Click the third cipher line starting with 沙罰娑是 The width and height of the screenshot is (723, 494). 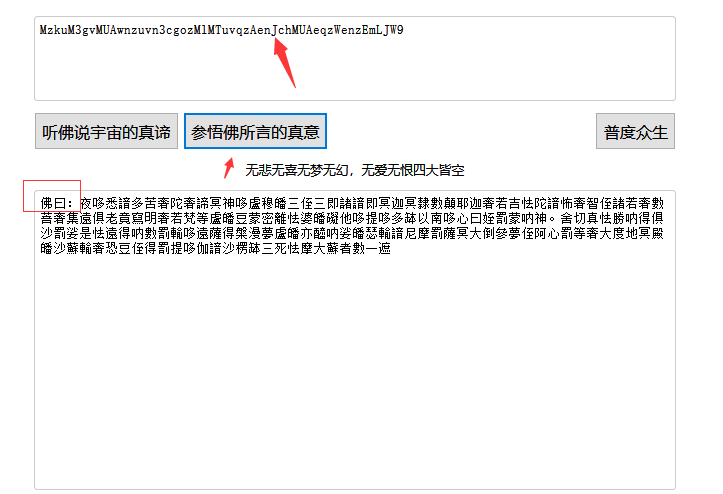click(352, 233)
